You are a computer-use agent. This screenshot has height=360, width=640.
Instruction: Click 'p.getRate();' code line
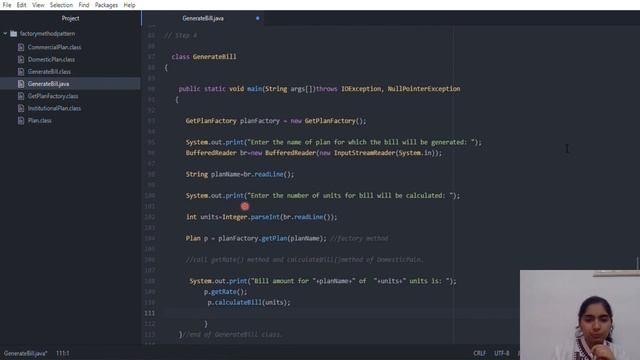tap(226, 292)
